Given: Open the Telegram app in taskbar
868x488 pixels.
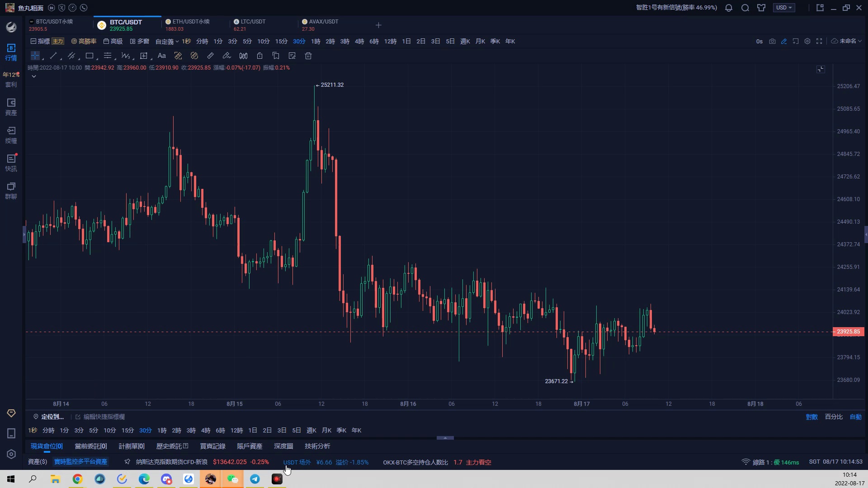Looking at the screenshot, I should [255, 479].
